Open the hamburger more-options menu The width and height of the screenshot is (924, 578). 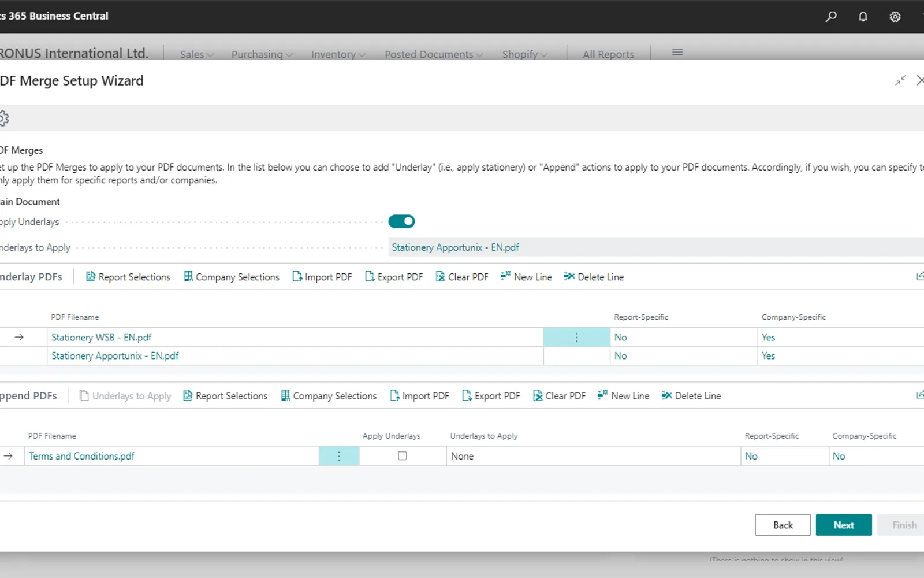pyautogui.click(x=677, y=53)
